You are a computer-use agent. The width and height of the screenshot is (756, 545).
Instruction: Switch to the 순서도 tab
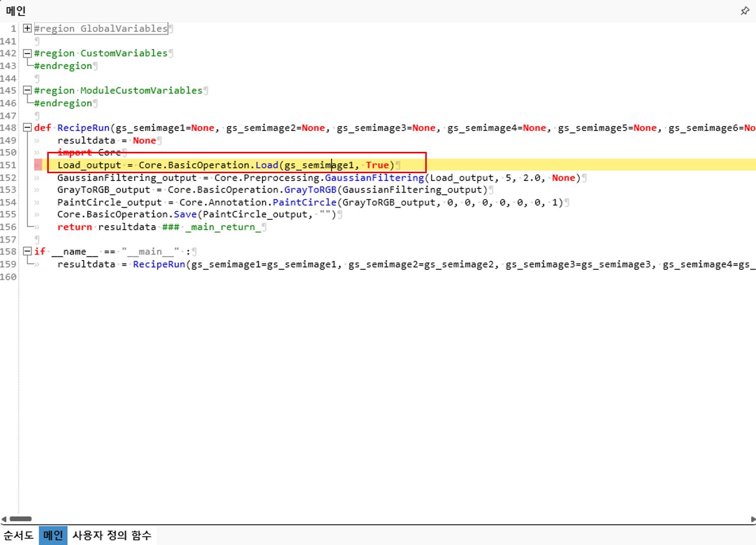(x=19, y=535)
